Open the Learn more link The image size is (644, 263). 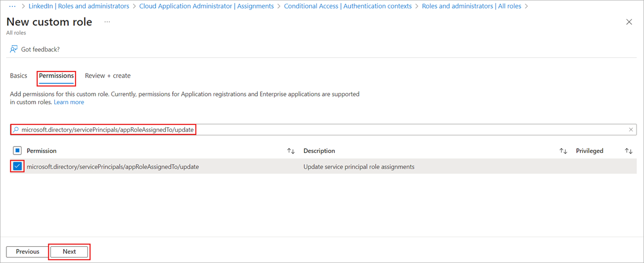69,102
